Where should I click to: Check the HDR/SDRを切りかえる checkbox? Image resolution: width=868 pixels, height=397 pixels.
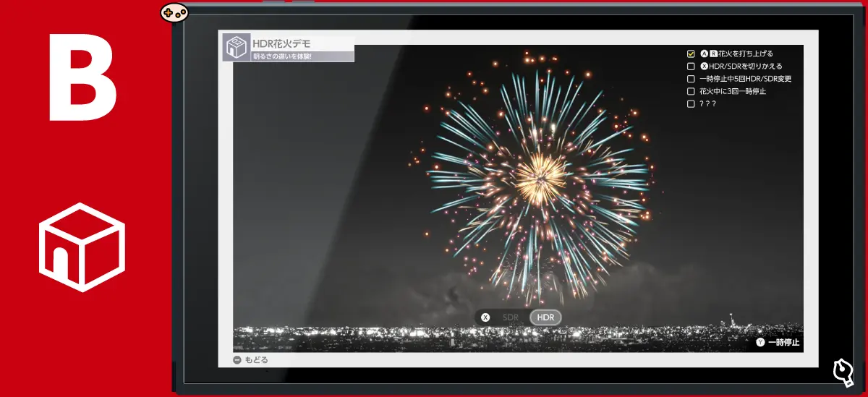(691, 67)
